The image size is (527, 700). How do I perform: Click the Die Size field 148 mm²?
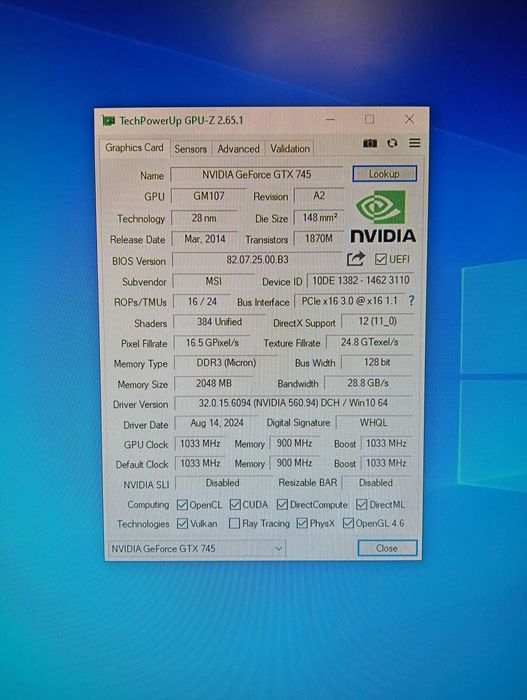coord(319,217)
